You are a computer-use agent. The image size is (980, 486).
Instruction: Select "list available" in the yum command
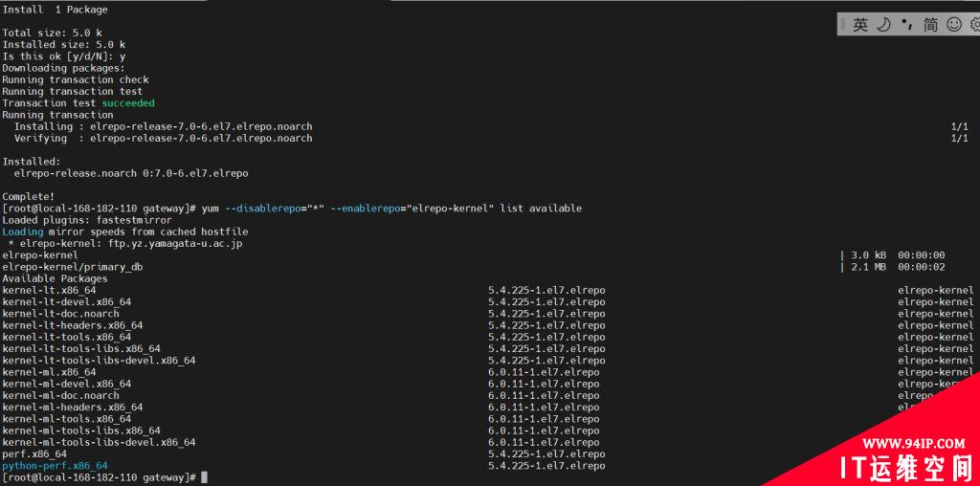click(541, 208)
